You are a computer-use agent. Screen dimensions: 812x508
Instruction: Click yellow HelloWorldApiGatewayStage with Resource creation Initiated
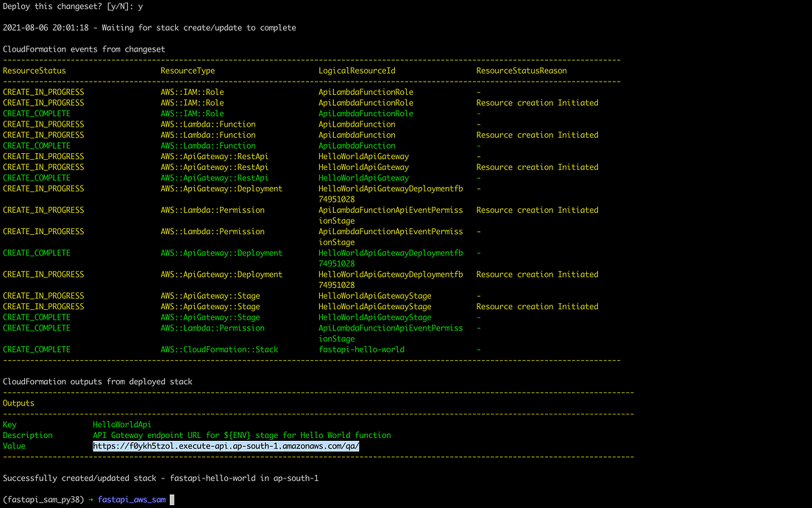click(x=375, y=307)
